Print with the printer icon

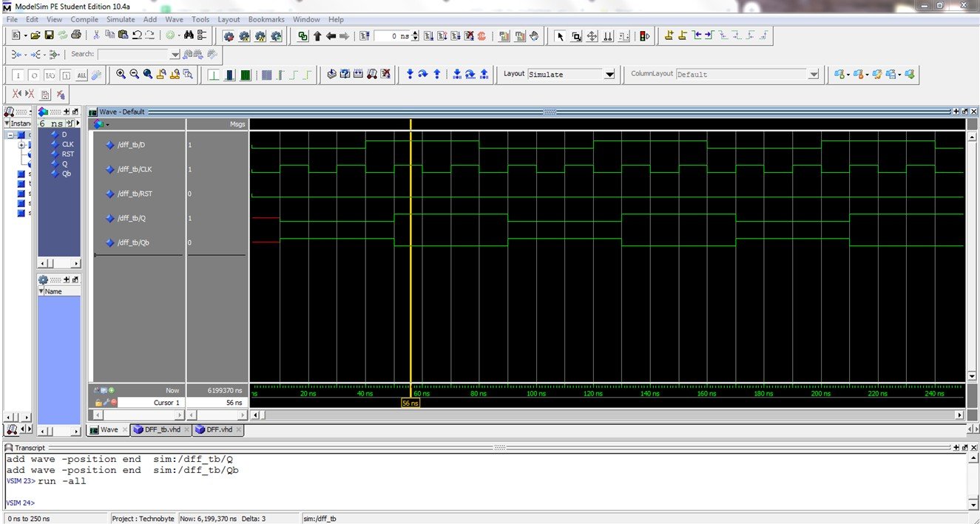(x=75, y=35)
